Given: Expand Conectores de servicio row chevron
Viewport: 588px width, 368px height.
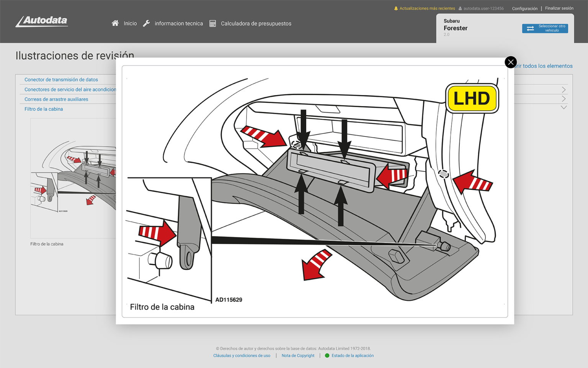Looking at the screenshot, I should 563,90.
